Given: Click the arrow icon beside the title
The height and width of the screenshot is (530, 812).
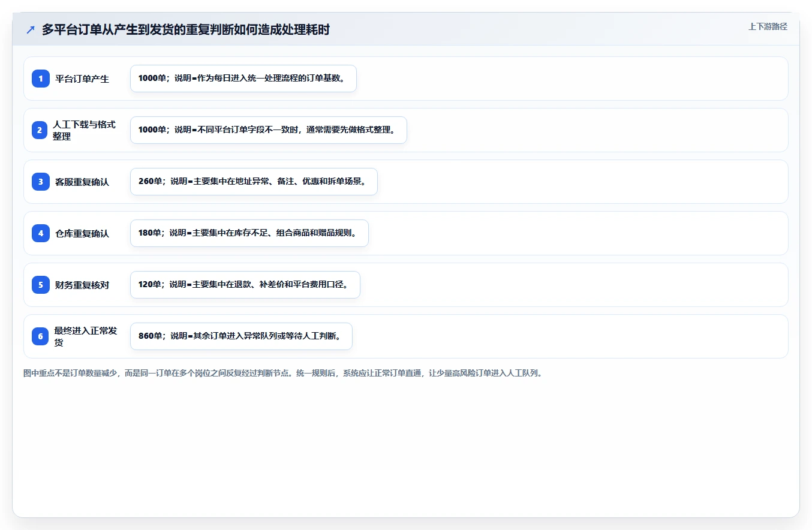Looking at the screenshot, I should click(x=31, y=29).
